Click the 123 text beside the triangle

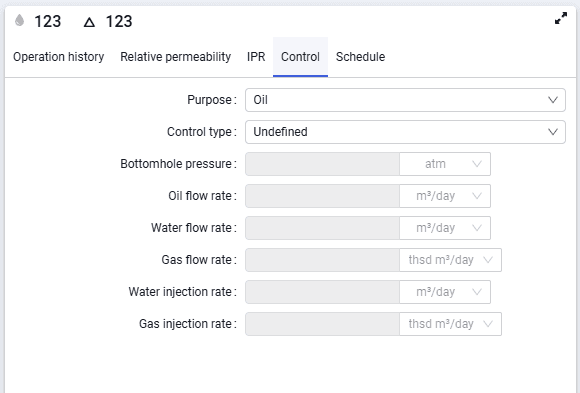[x=119, y=21]
